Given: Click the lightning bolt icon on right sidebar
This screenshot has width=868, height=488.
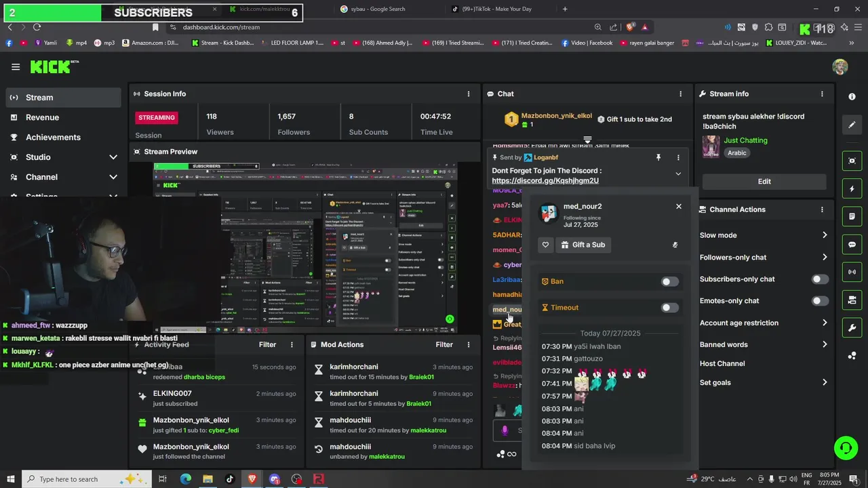Looking at the screenshot, I should (x=852, y=188).
